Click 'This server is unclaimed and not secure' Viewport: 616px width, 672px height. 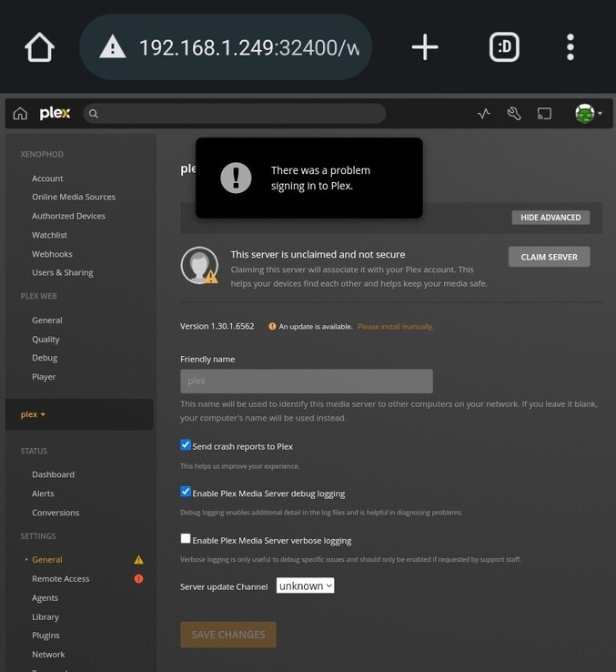[x=318, y=254]
